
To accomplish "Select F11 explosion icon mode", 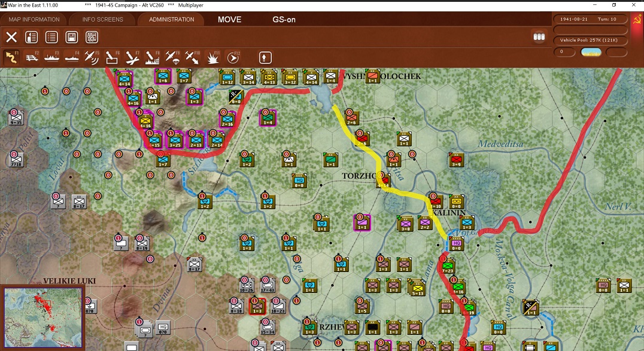I will pos(212,57).
